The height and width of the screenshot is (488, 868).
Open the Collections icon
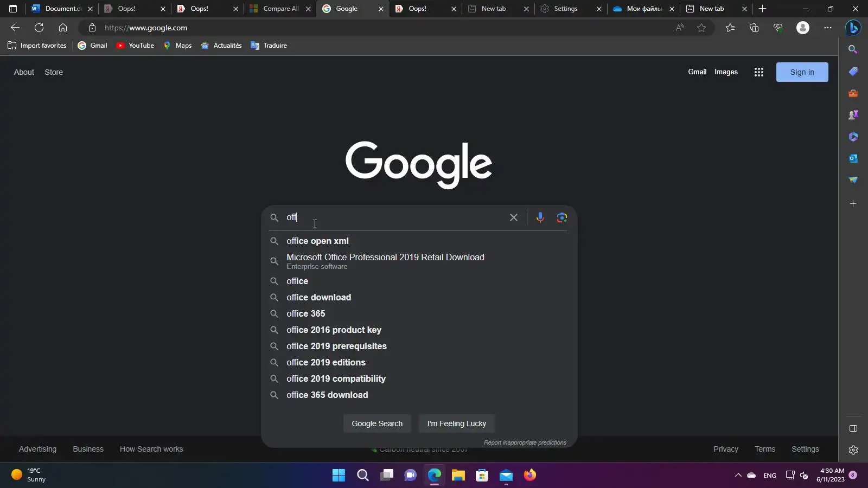click(x=754, y=28)
